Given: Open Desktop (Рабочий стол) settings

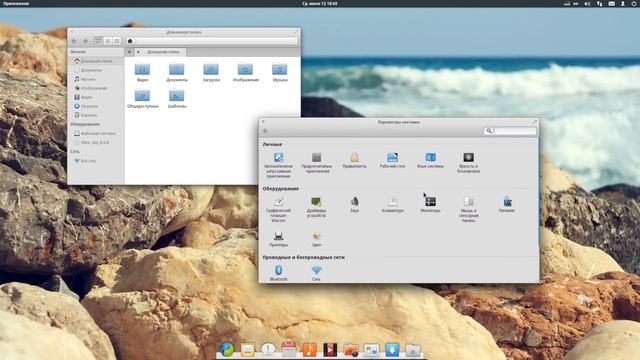Looking at the screenshot, I should click(392, 160).
